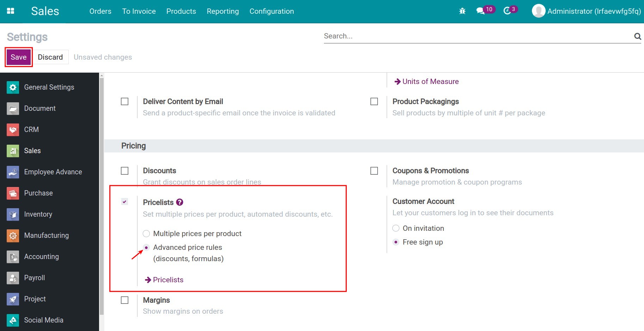Click the Pricelists help question-mark icon
644x331 pixels.
coord(180,202)
